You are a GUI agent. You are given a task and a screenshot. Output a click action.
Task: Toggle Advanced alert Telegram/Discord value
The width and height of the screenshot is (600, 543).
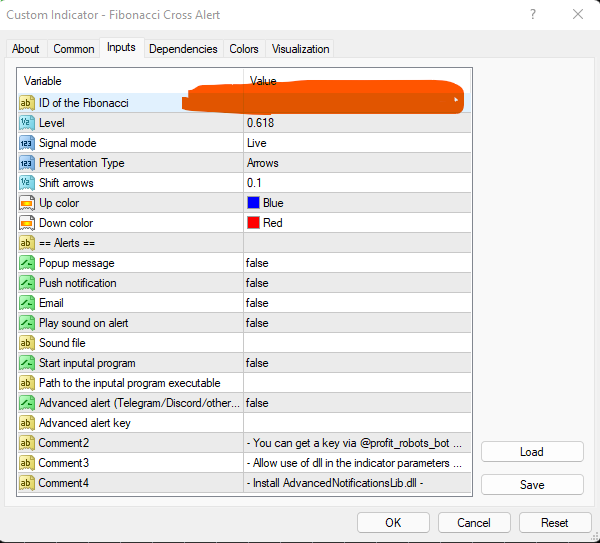(357, 403)
